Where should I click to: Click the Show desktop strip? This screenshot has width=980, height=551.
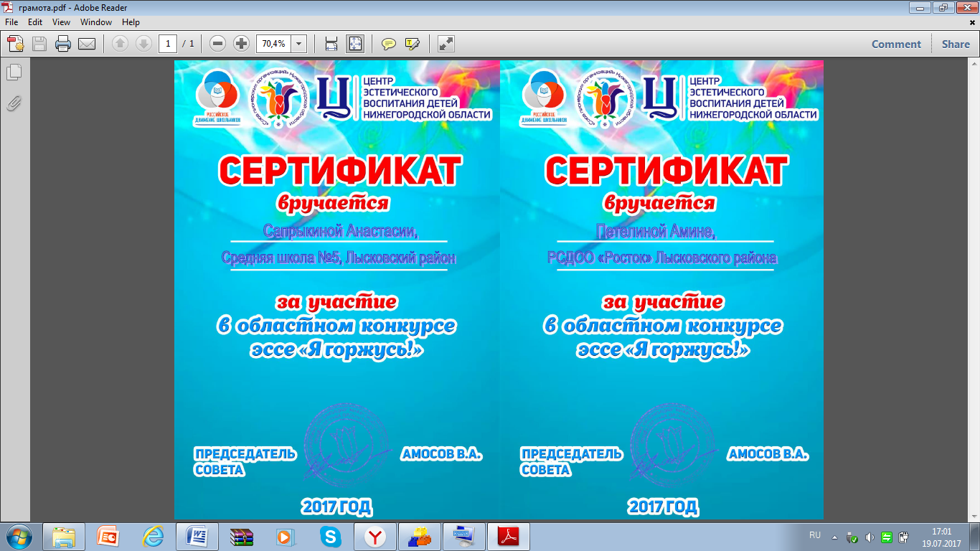pos(974,537)
